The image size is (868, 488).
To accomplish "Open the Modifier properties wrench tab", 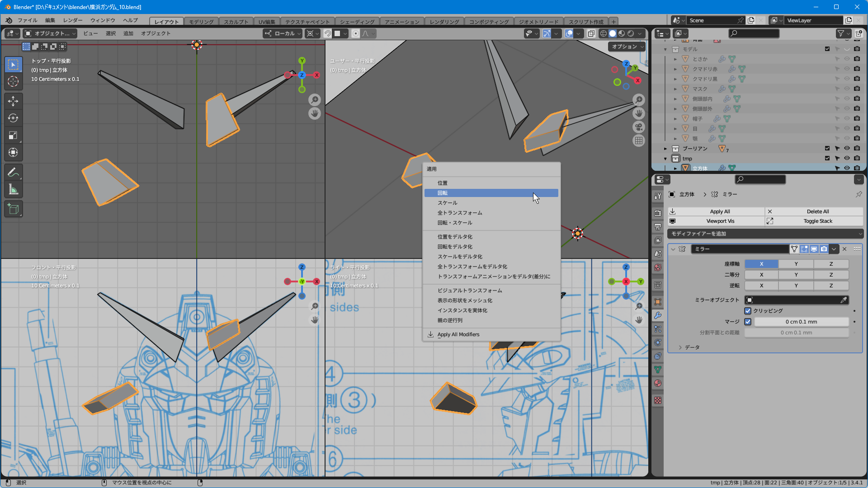I will [658, 315].
